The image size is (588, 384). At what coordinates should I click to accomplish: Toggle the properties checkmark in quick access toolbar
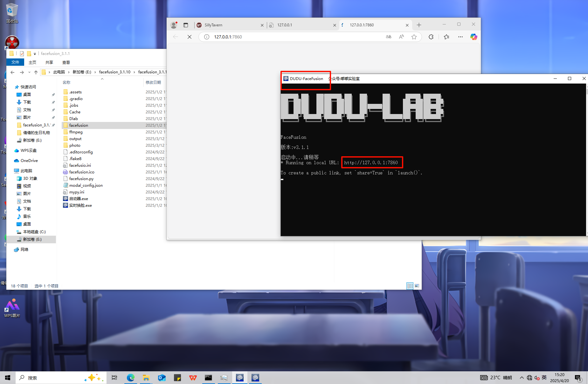point(22,54)
